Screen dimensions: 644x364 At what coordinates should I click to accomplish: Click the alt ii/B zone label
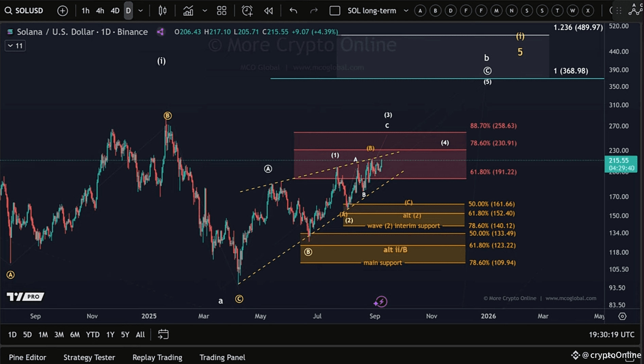tap(395, 250)
